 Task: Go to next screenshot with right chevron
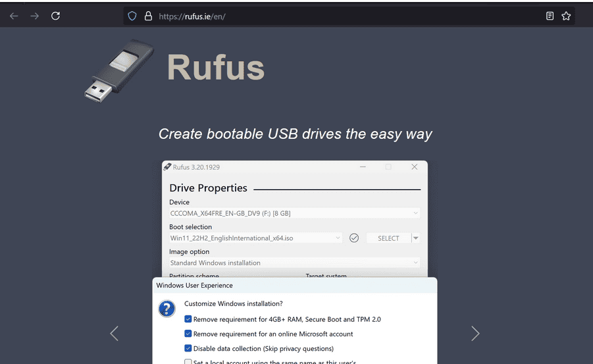(475, 334)
